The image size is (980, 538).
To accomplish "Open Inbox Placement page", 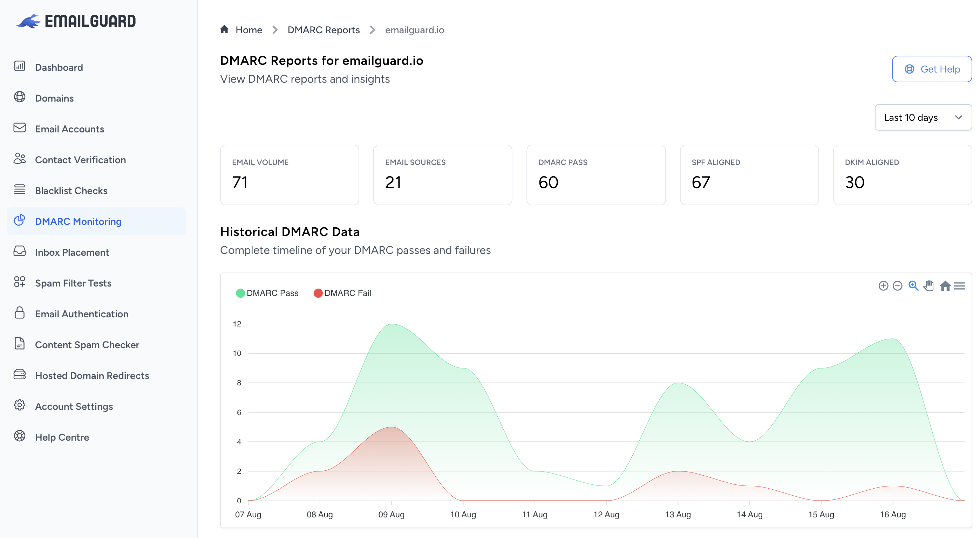I will (96, 252).
